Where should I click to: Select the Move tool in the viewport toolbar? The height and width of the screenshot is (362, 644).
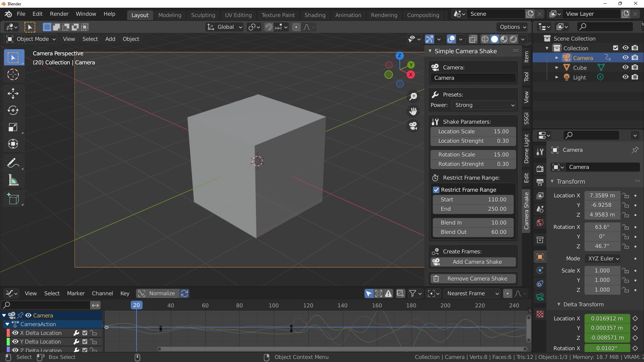[13, 93]
